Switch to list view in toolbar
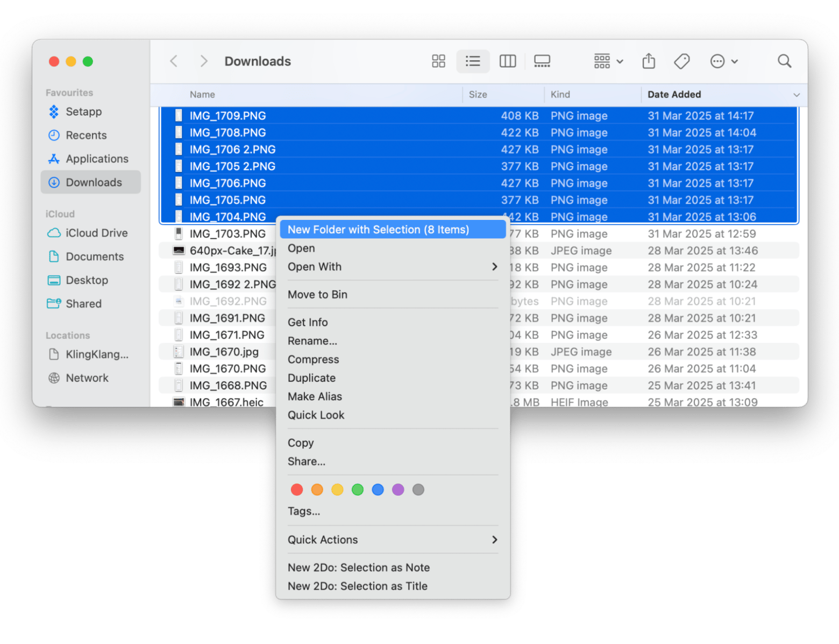Screen dimensions: 839x644 coord(473,61)
